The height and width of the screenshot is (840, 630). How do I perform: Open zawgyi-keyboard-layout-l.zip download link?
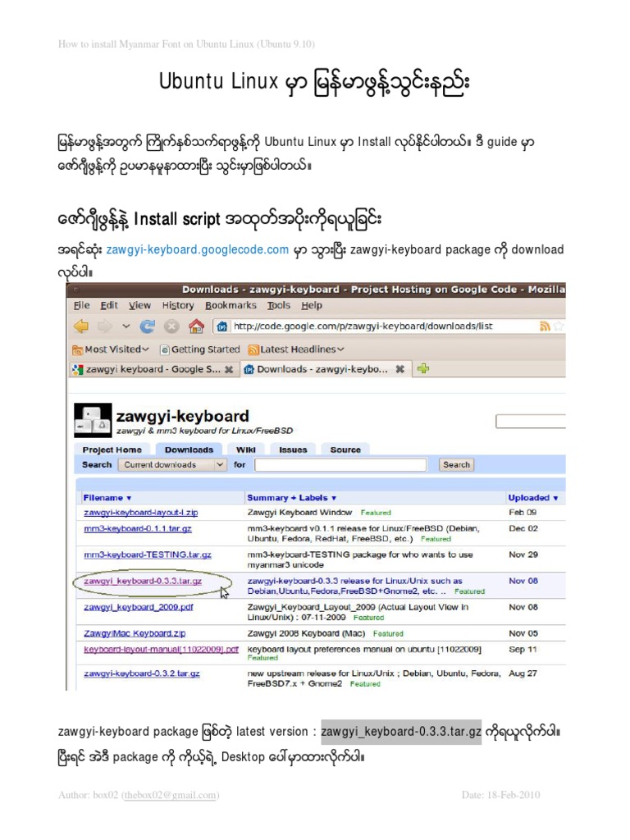[141, 513]
